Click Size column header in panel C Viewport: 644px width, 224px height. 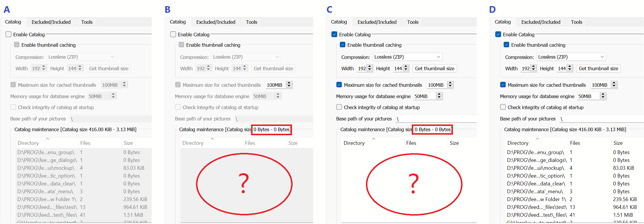click(x=454, y=143)
